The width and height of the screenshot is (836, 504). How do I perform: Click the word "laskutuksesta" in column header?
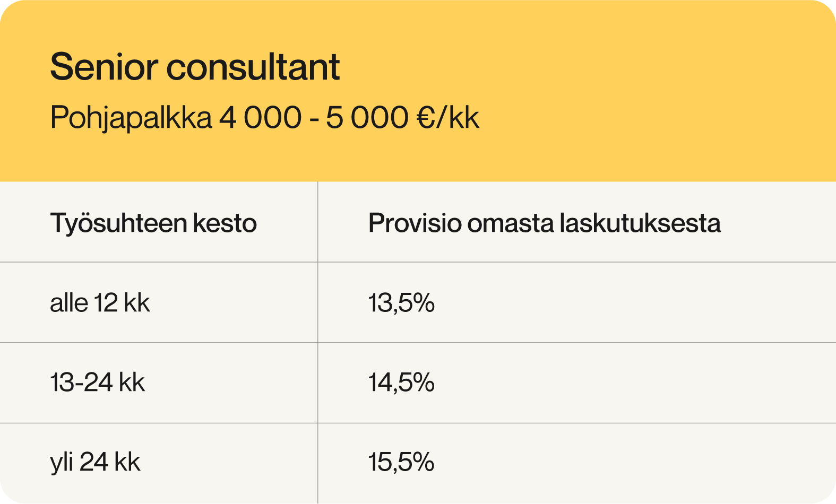[640, 223]
